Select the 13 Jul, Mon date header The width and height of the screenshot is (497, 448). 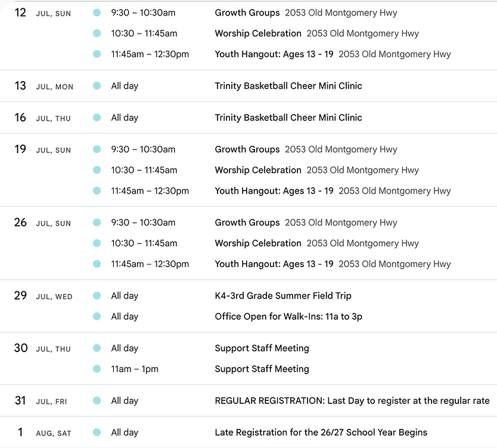click(x=44, y=86)
